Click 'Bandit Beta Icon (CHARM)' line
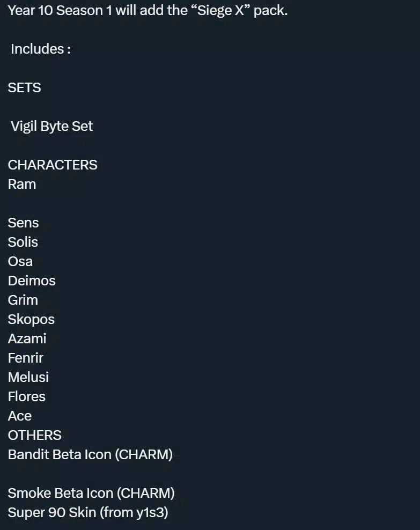The width and height of the screenshot is (420, 530). 90,454
